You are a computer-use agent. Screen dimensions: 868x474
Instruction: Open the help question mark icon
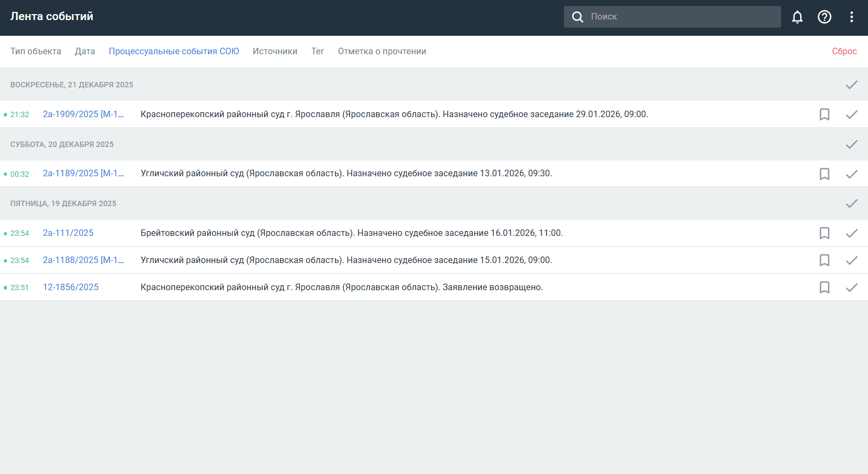(824, 17)
